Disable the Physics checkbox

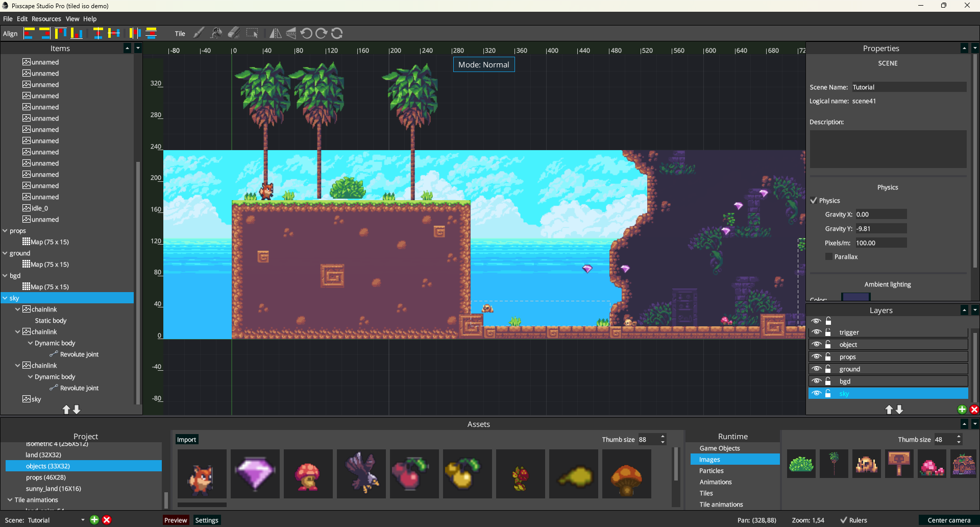click(814, 201)
